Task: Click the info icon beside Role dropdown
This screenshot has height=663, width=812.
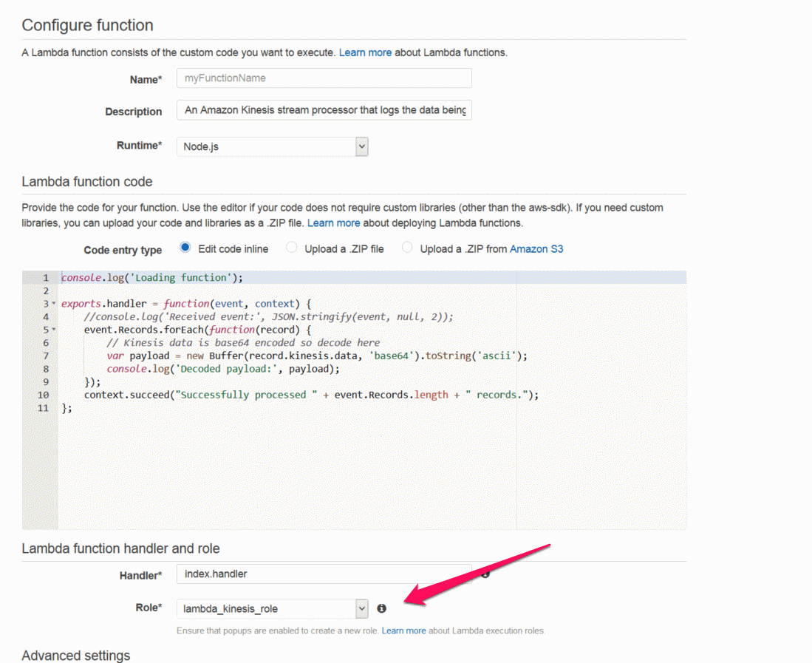Action: [x=382, y=608]
